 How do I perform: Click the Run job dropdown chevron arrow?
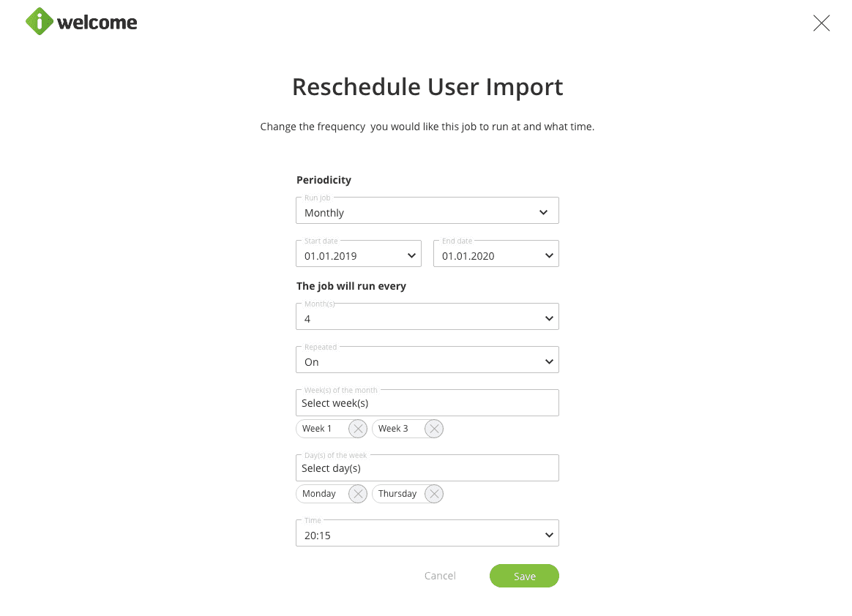(x=543, y=212)
